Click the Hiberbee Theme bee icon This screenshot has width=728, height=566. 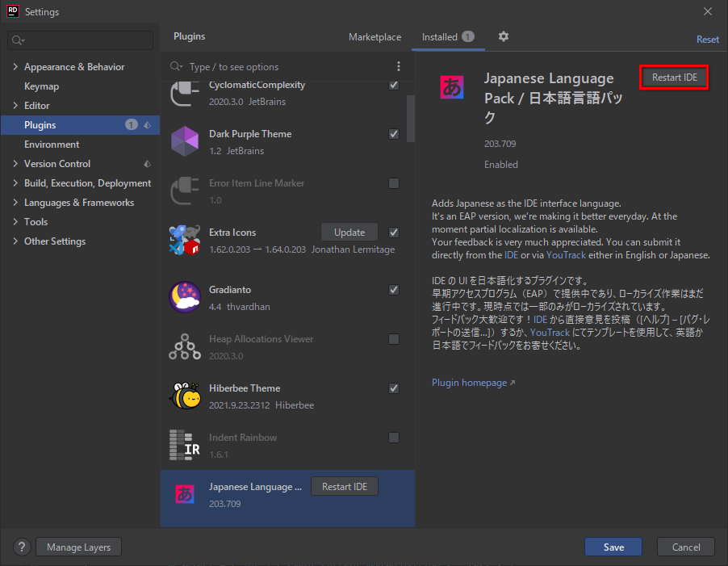(185, 396)
